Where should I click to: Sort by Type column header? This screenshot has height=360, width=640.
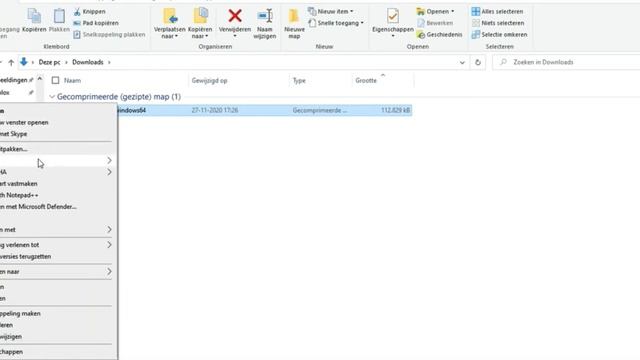[299, 80]
